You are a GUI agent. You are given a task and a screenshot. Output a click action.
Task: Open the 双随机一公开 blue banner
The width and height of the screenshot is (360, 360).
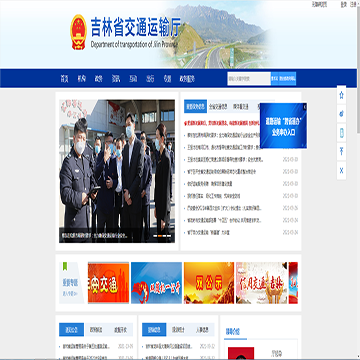156,283
